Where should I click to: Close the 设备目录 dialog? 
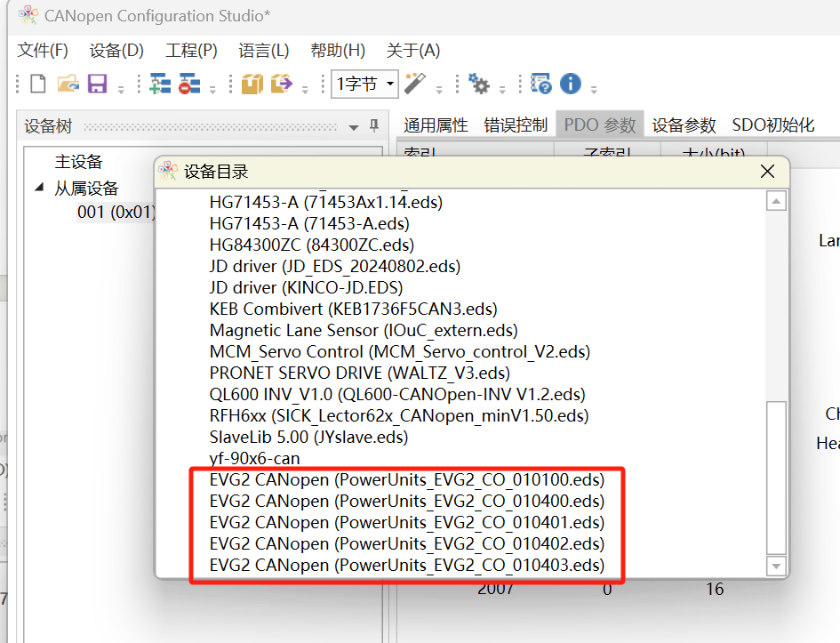[767, 172]
